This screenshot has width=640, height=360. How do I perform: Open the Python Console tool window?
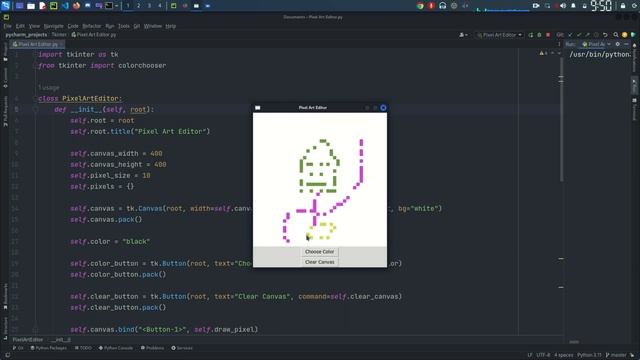[x=116, y=348]
